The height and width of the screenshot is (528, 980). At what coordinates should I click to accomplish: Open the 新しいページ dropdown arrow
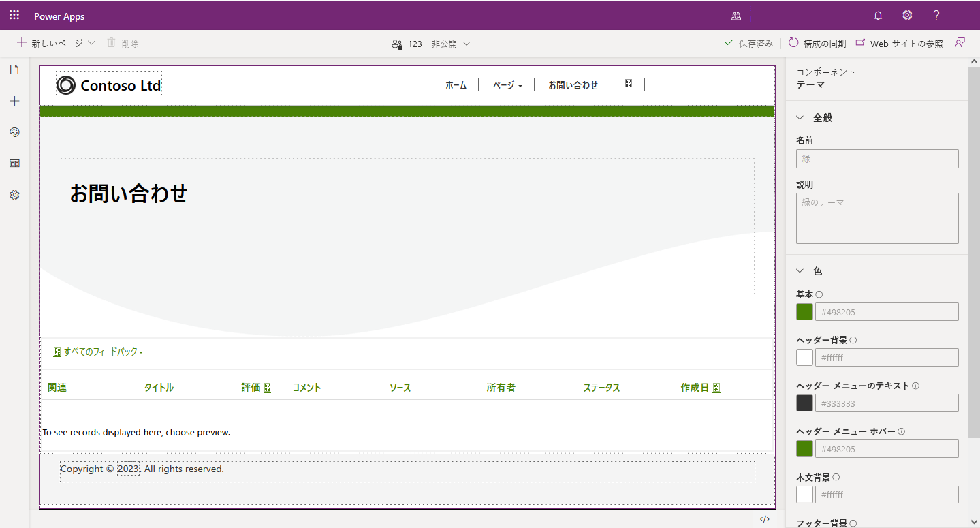[x=92, y=43]
